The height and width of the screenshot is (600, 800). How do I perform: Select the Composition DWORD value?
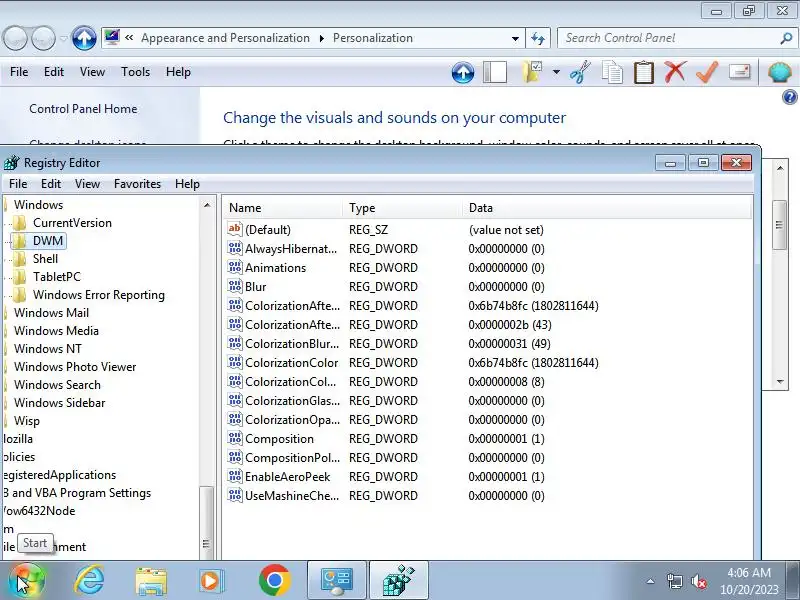(x=279, y=439)
